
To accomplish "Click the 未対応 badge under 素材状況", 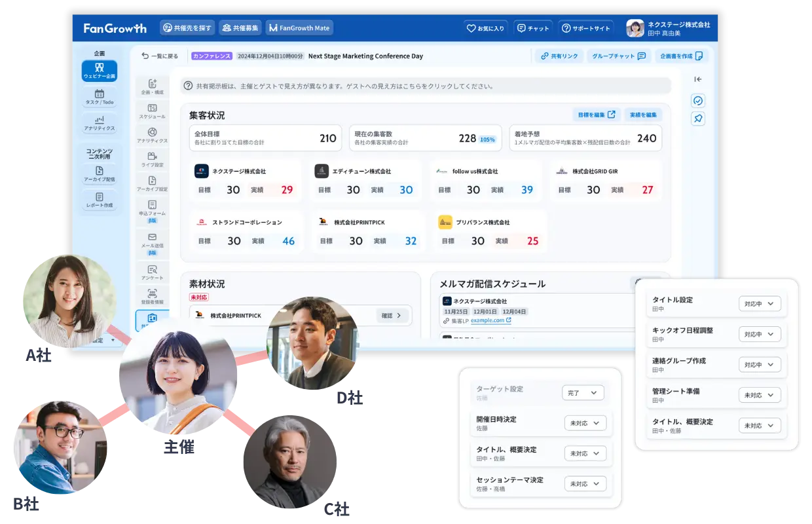I will (199, 297).
